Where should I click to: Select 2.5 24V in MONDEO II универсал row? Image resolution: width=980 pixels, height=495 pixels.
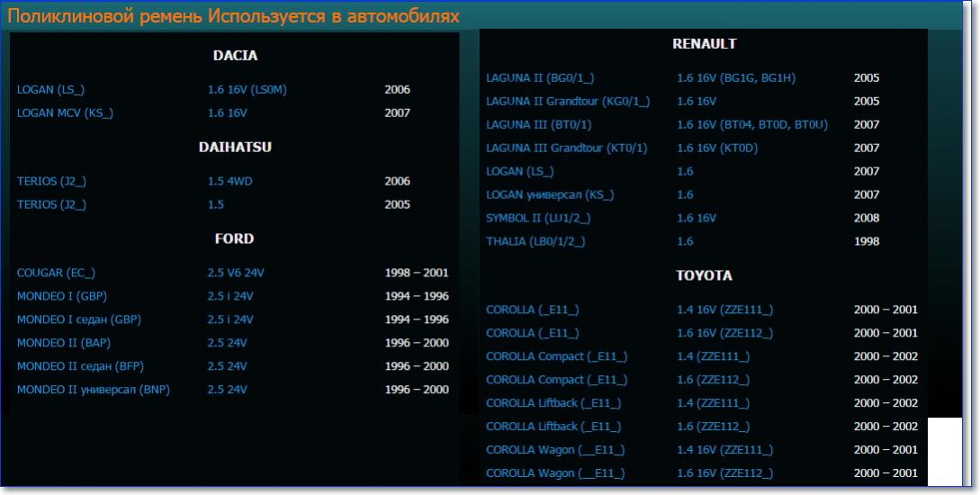pyautogui.click(x=227, y=390)
